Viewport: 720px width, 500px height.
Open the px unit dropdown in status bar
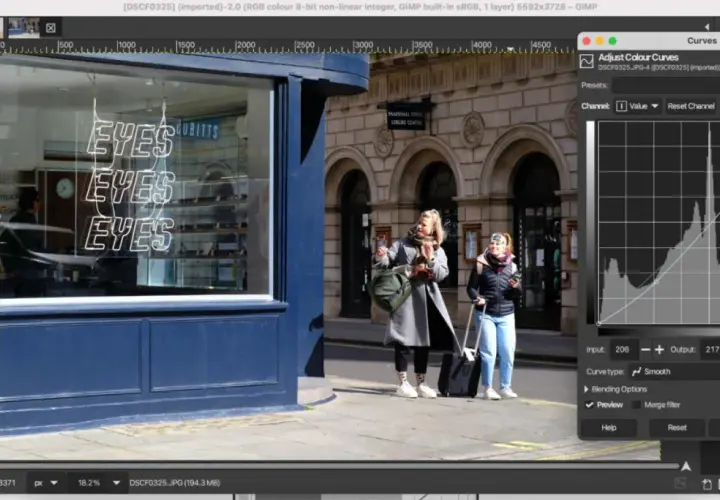tap(45, 483)
